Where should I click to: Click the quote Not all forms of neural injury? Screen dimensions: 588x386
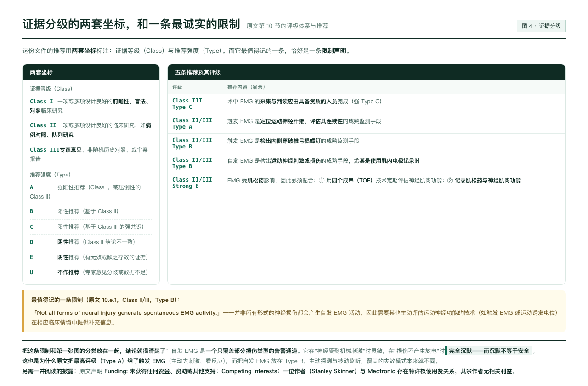pos(126,313)
